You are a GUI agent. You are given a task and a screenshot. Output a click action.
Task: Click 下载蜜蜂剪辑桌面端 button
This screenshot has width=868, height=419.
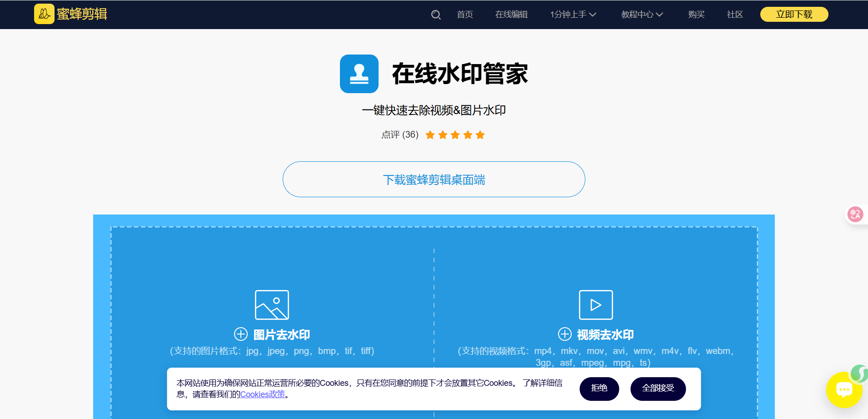coord(434,179)
